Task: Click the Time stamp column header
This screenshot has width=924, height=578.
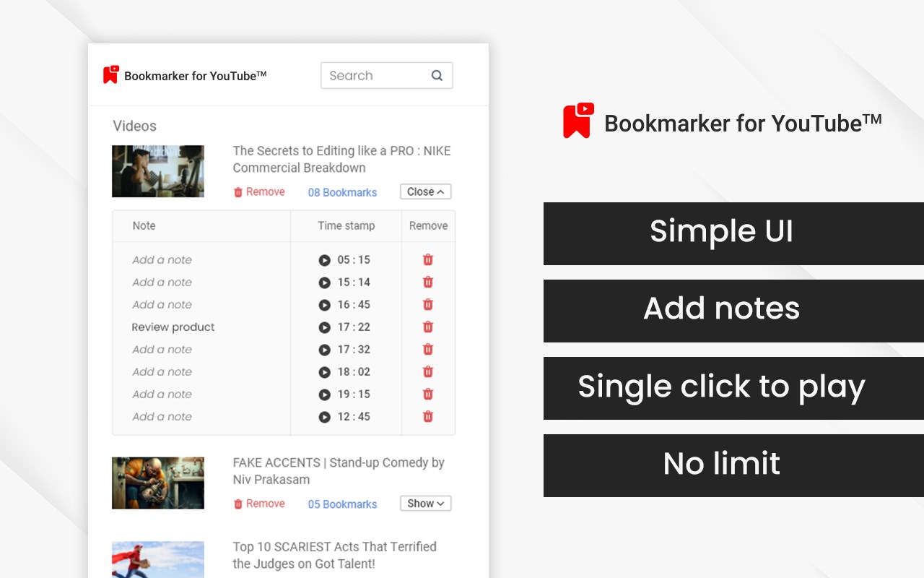Action: 346,225
